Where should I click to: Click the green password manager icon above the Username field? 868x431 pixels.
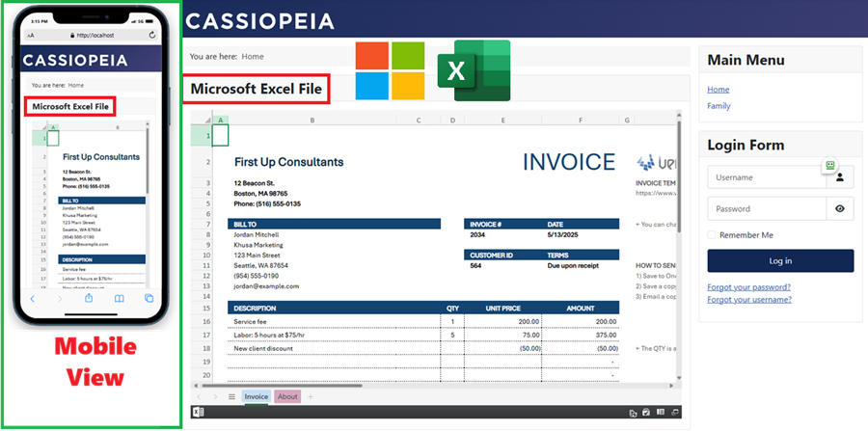[829, 165]
